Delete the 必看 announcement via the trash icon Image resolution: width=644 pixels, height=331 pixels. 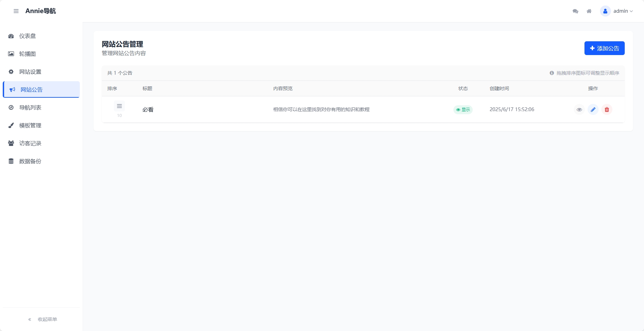607,109
